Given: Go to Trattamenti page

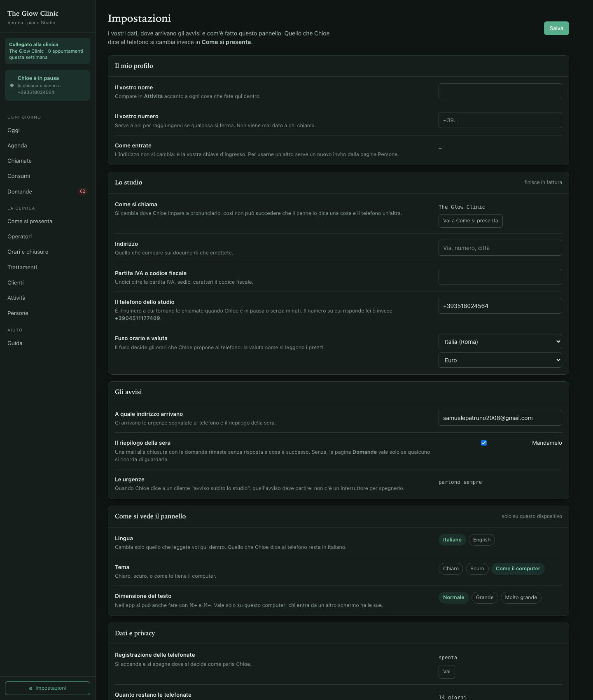Looking at the screenshot, I should click(x=47, y=267).
